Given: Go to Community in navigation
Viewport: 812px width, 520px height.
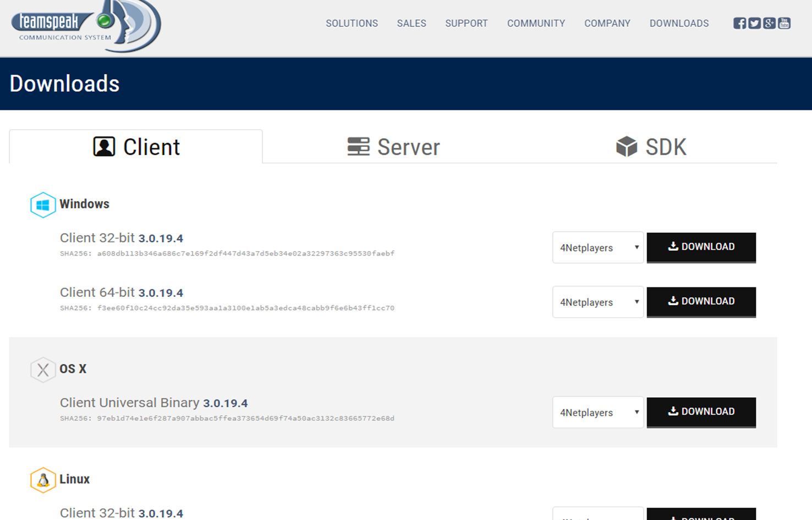Looking at the screenshot, I should [536, 23].
